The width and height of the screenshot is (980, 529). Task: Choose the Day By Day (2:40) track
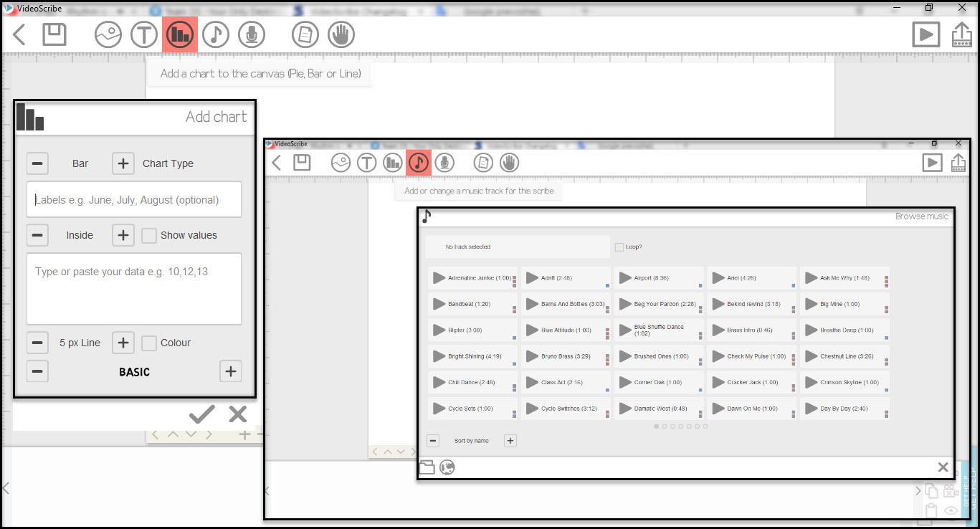(845, 409)
